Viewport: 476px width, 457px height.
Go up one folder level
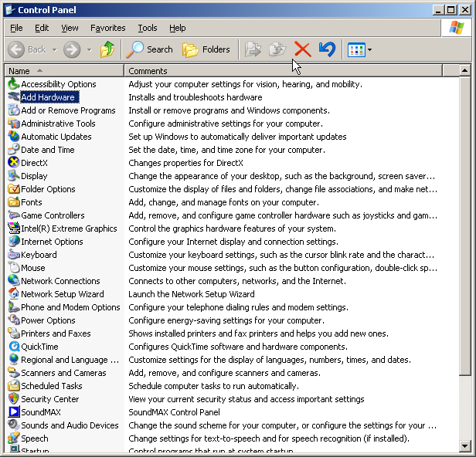coord(107,49)
